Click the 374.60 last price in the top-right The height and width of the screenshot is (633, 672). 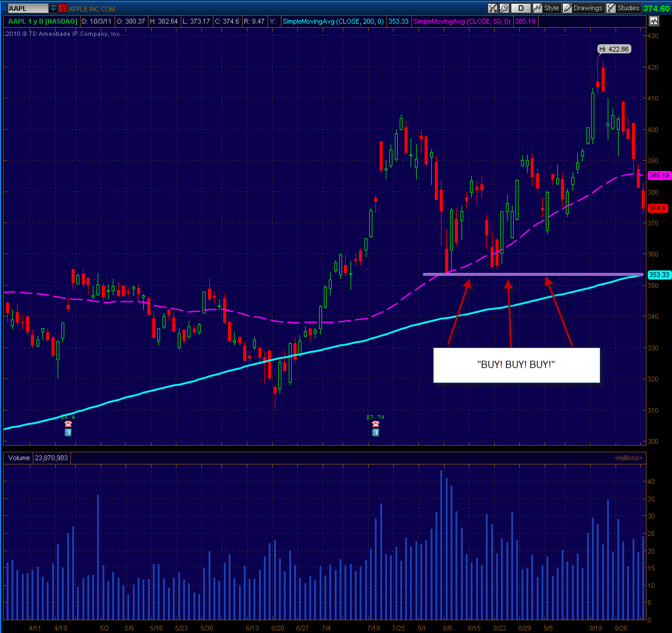pos(656,8)
